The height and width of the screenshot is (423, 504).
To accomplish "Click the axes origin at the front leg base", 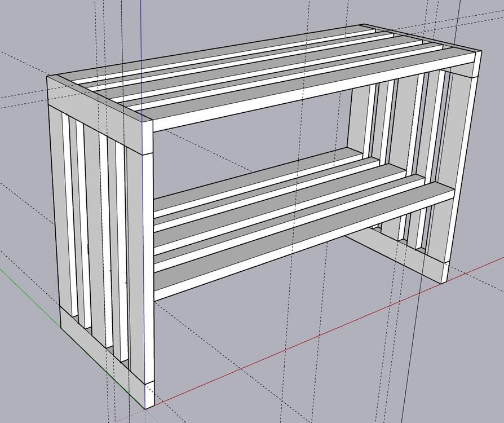I will [x=145, y=404].
